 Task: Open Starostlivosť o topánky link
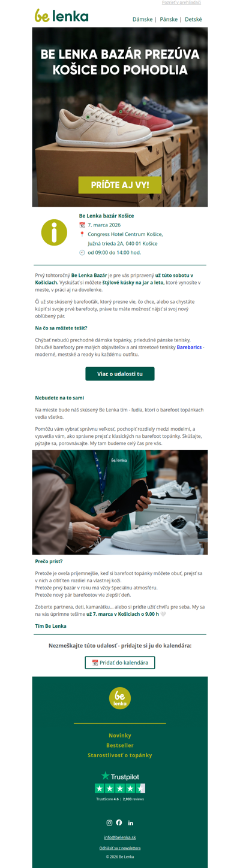click(x=120, y=755)
